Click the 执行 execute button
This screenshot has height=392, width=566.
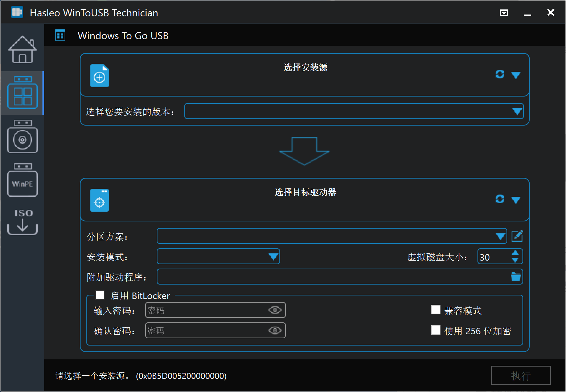pos(521,375)
